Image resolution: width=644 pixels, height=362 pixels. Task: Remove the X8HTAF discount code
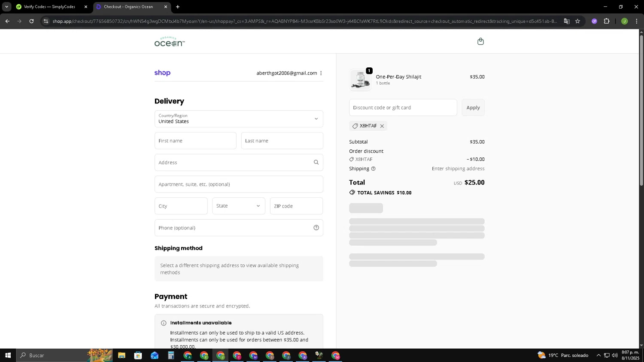(382, 126)
